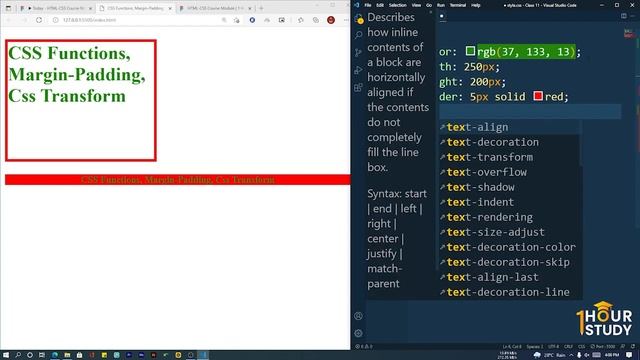Open the Help menu in VS Code
Image resolution: width=640 pixels, height=360 pixels.
(x=476, y=5)
